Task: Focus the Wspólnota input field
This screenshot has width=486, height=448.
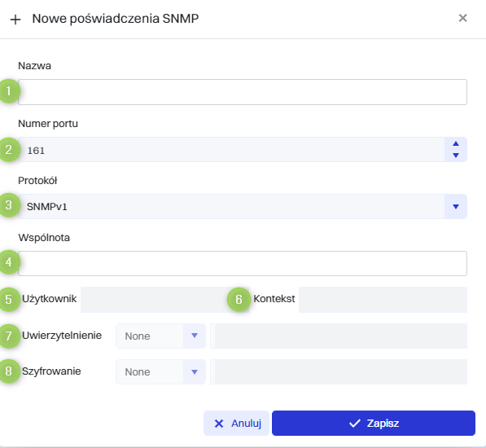Action: coord(243,264)
